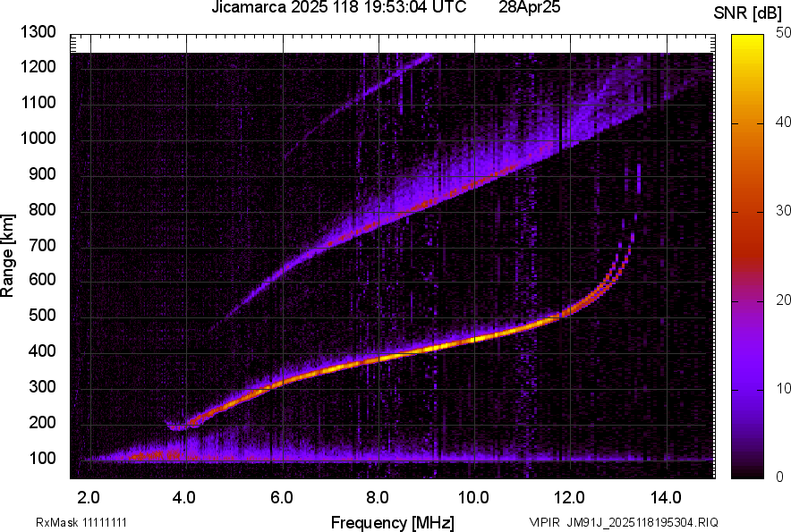
Task: Click the range tick label '1200'
Action: 38,66
